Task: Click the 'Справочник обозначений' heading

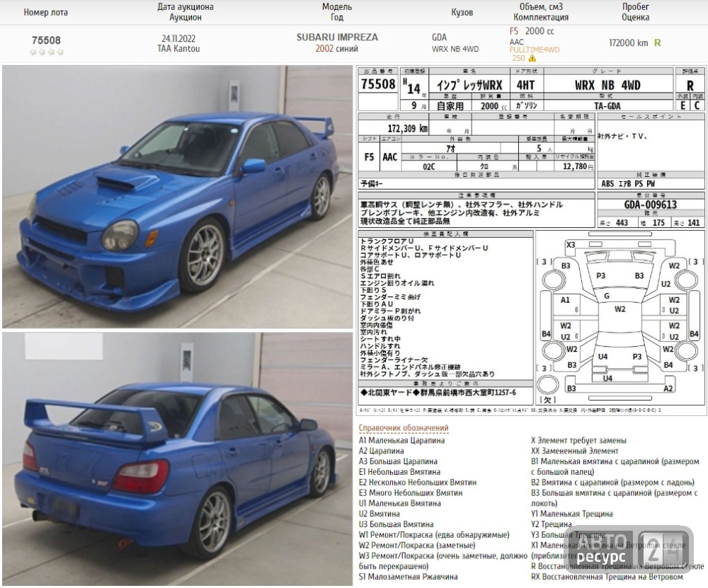Action: 404,428
